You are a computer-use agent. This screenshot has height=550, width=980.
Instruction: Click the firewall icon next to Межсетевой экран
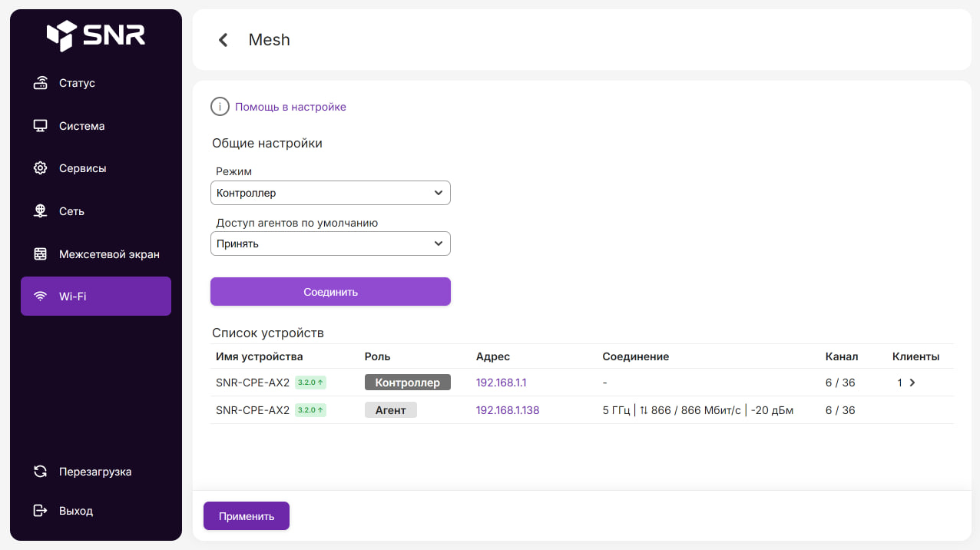pyautogui.click(x=41, y=254)
